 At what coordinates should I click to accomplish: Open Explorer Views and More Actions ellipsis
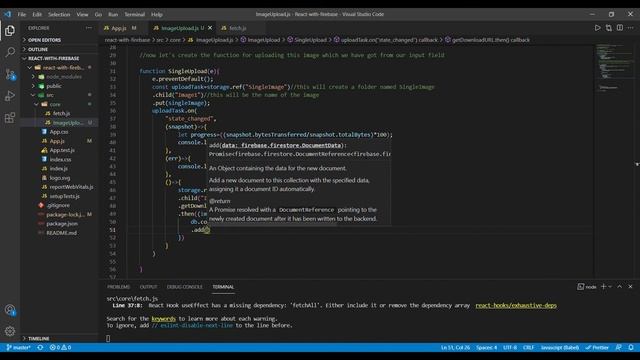(89, 28)
